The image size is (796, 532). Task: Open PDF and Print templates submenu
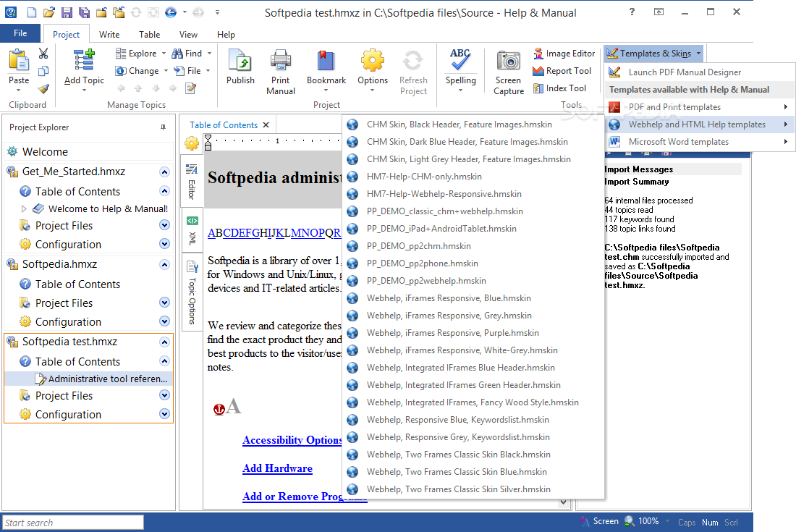pyautogui.click(x=700, y=107)
